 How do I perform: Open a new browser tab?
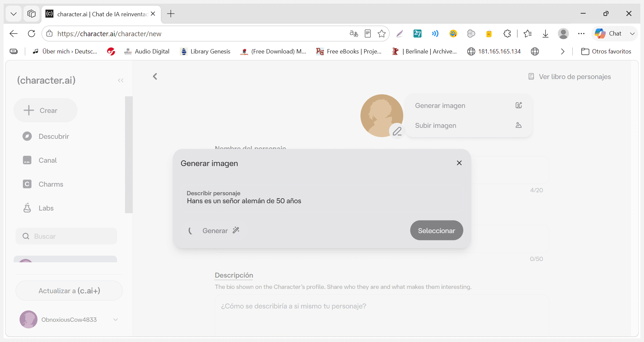pos(171,14)
